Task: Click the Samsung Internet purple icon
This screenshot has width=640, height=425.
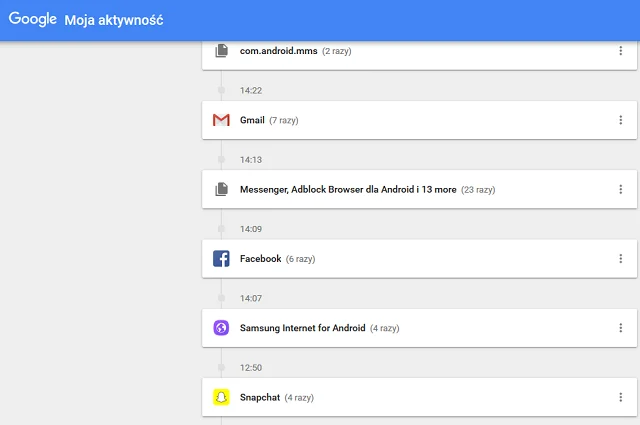Action: pyautogui.click(x=221, y=328)
